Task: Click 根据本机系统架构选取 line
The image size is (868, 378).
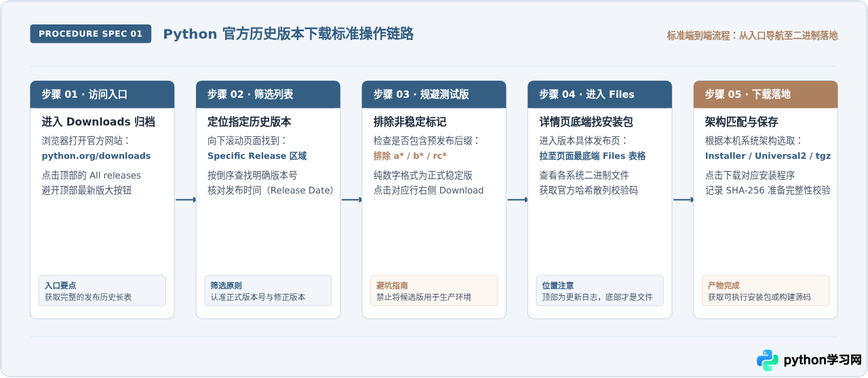Action: pos(754,140)
